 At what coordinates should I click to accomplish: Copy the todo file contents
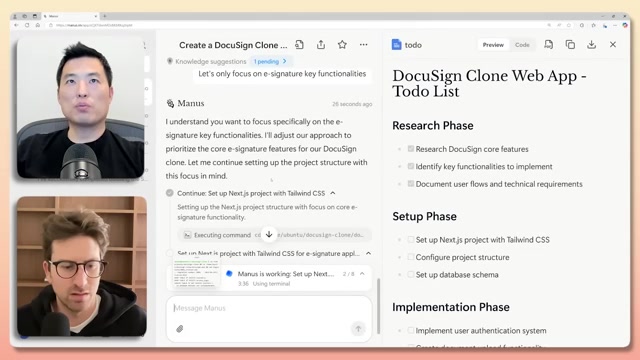point(570,44)
